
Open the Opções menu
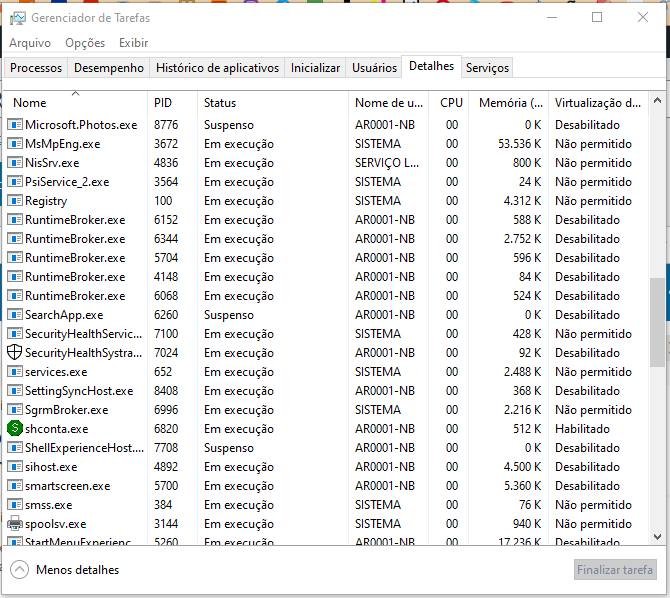[85, 43]
